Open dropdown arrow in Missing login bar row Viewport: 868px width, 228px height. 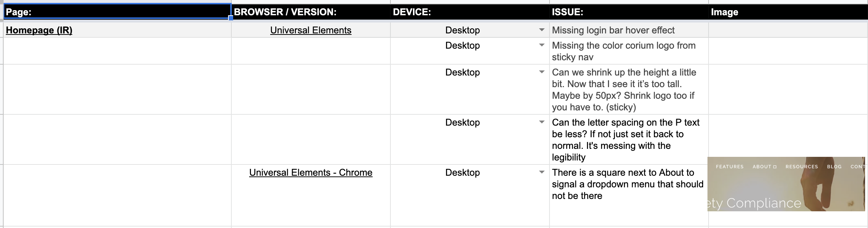tap(542, 30)
